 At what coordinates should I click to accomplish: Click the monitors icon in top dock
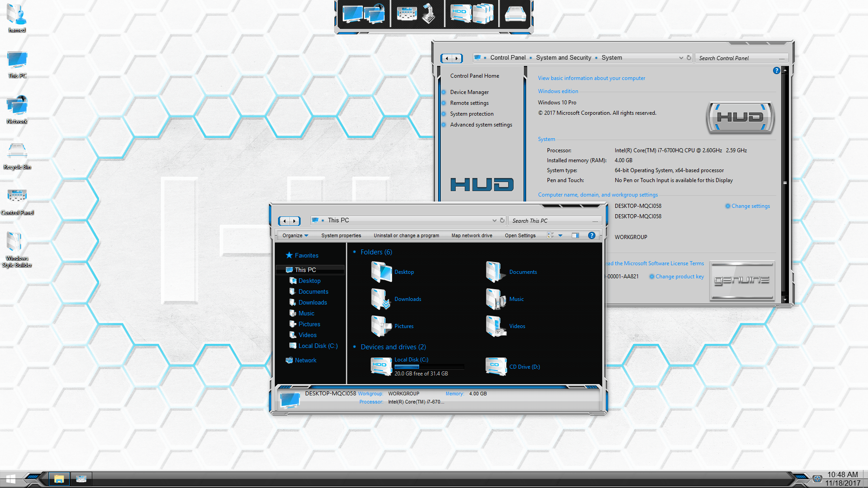tap(363, 14)
